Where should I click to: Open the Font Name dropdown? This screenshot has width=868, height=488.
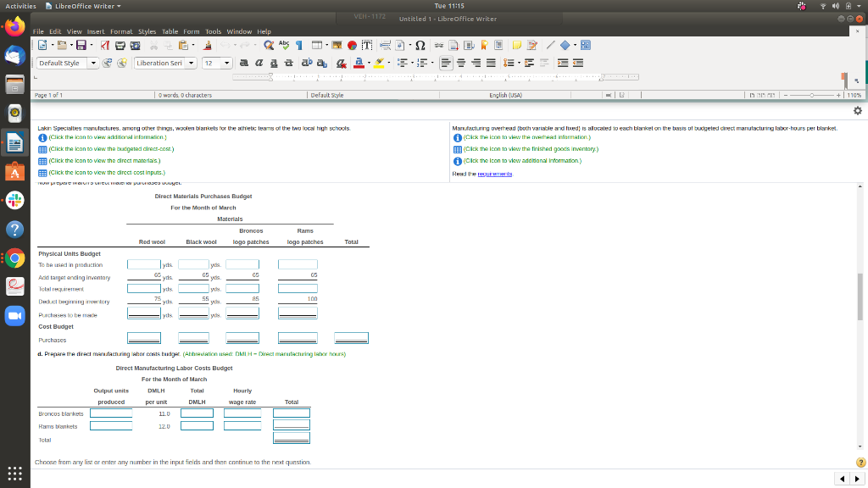tap(191, 63)
